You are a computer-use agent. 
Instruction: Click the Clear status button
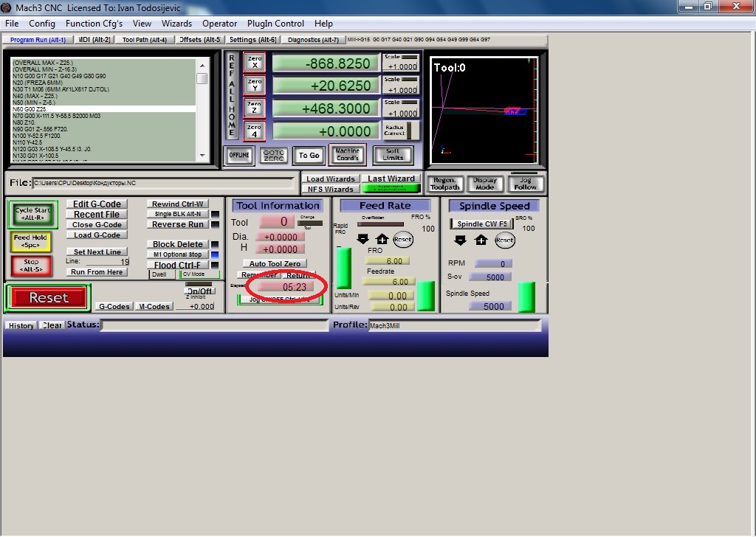tap(52, 325)
